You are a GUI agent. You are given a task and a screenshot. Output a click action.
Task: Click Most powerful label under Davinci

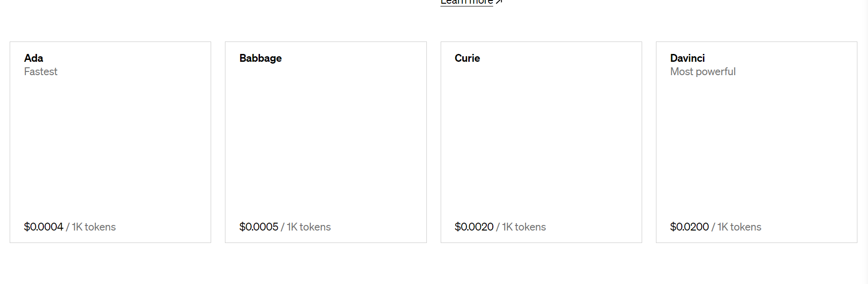click(703, 71)
